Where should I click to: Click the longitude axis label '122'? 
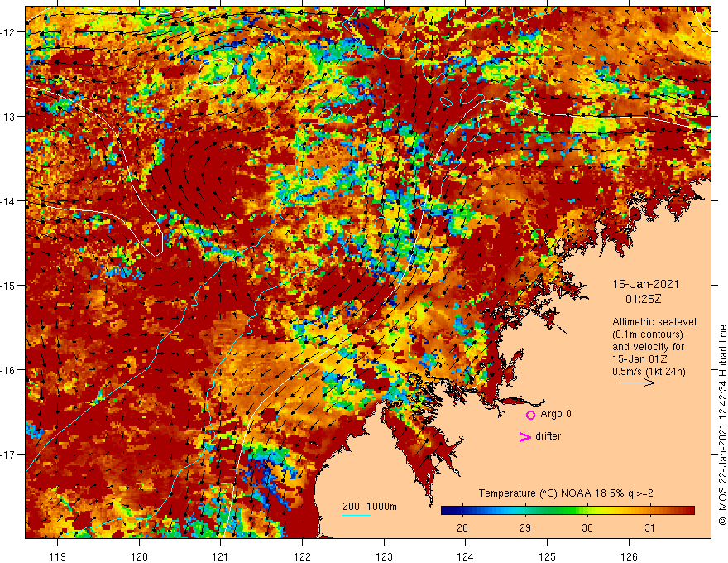click(302, 556)
